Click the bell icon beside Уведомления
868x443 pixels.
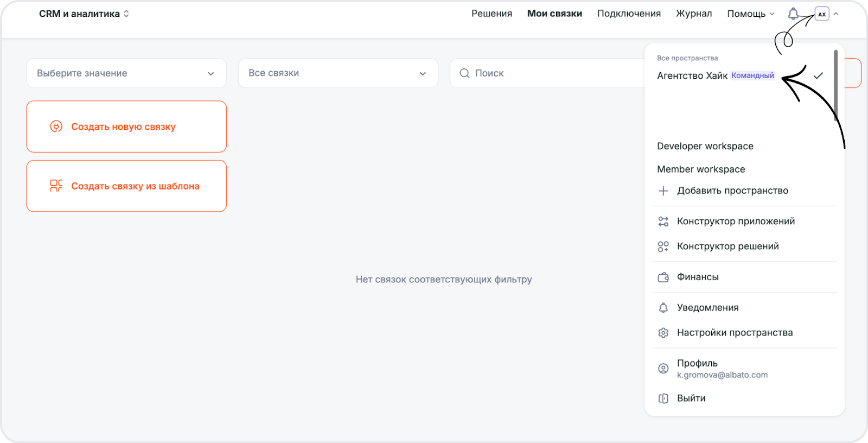[663, 308]
